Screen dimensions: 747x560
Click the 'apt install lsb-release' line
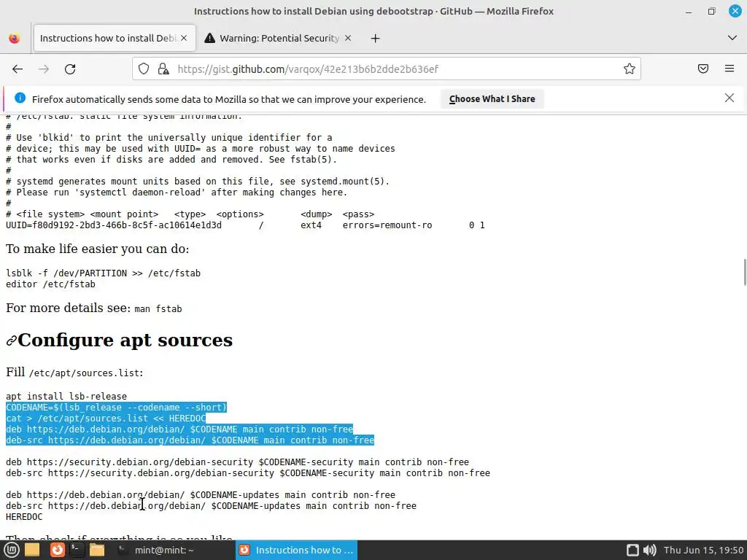pyautogui.click(x=66, y=396)
